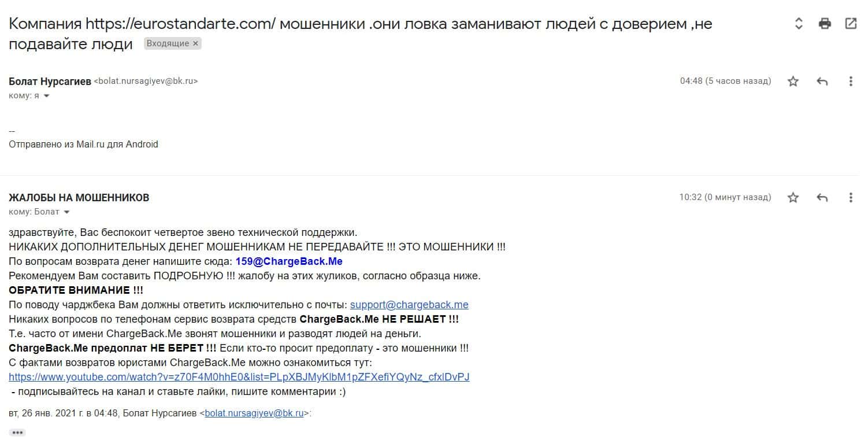Click bolat.nursagiyev@bk.ru link in quoted header
Viewport: 868px width, 447px height.
(254, 413)
